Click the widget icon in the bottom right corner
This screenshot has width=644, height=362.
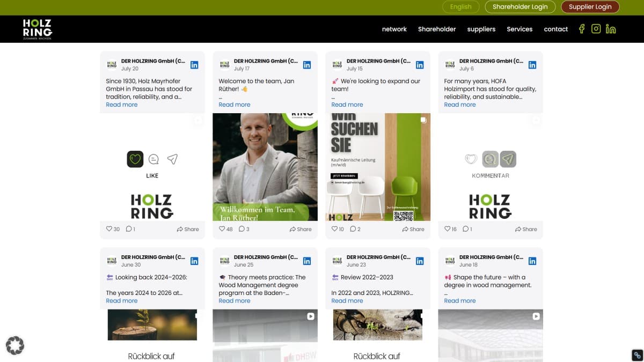pos(637,355)
